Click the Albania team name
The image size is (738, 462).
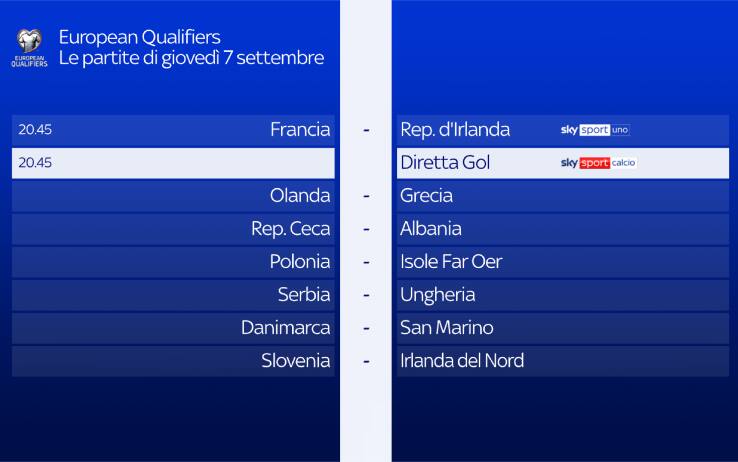[431, 229]
